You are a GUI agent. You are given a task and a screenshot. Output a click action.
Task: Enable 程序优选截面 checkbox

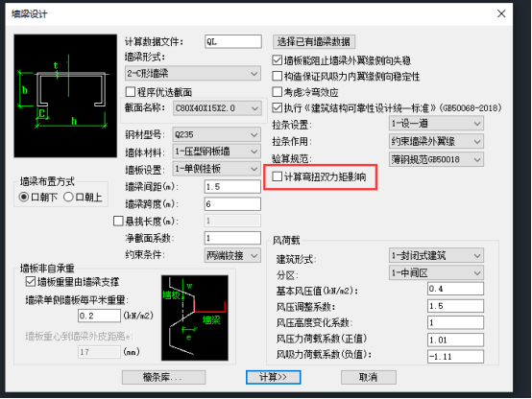131,92
